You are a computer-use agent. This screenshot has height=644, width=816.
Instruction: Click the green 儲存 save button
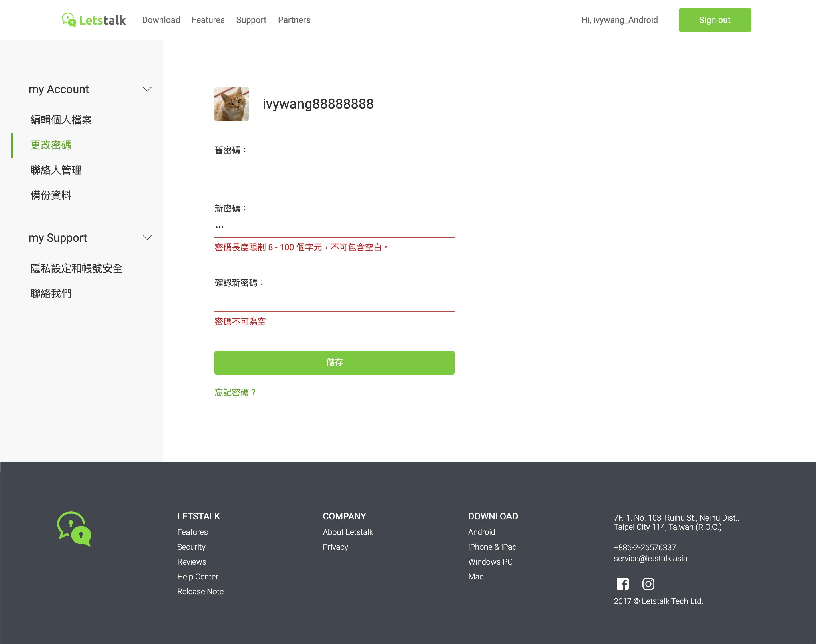334,363
